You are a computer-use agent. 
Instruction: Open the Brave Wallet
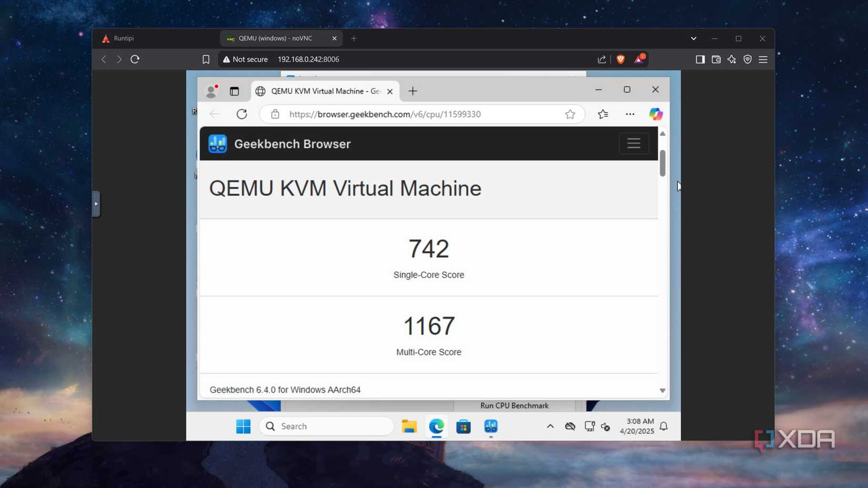click(715, 59)
